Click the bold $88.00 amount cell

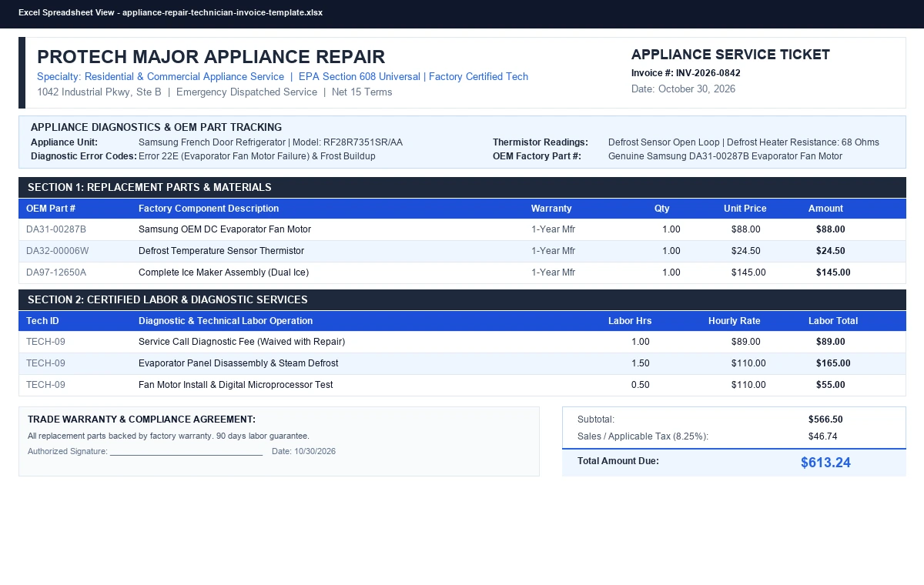[831, 229]
